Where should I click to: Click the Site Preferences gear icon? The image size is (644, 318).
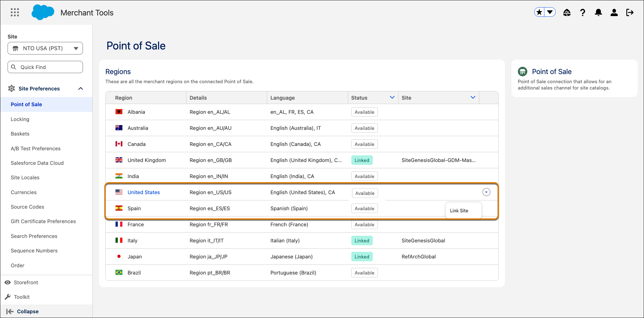[12, 89]
